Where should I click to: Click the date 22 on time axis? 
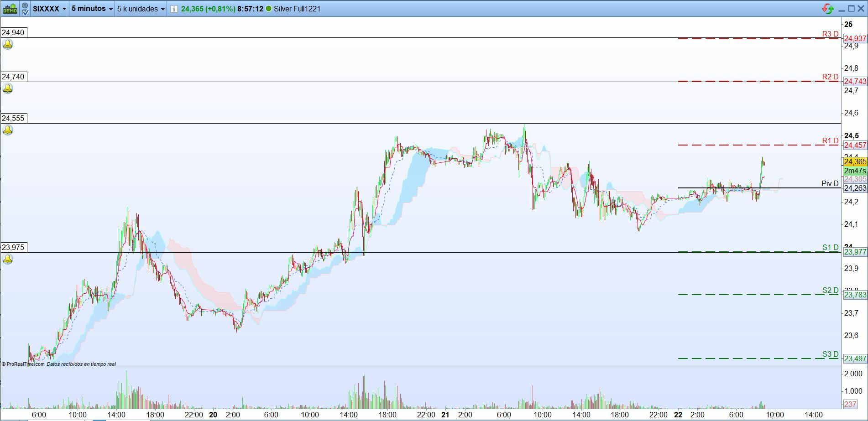pyautogui.click(x=678, y=415)
